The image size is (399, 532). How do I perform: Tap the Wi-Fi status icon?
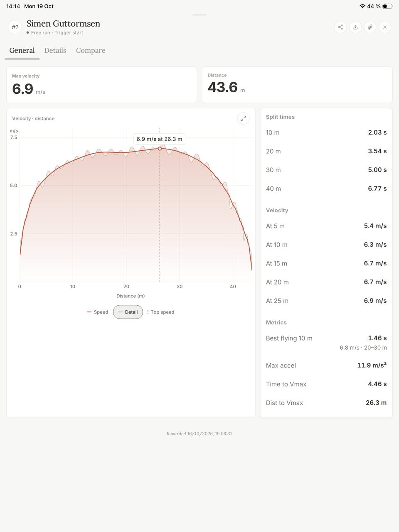pyautogui.click(x=362, y=6)
